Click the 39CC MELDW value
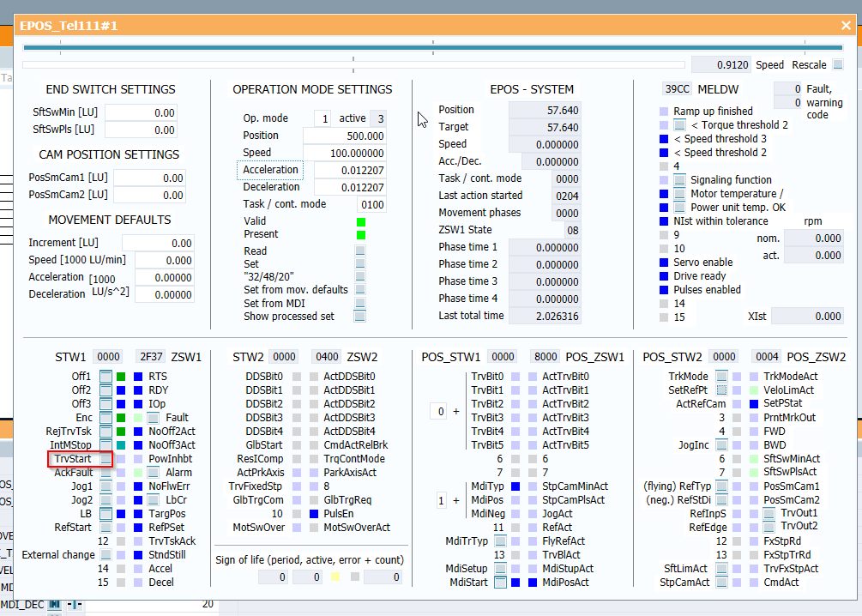The image size is (862, 616). [678, 89]
